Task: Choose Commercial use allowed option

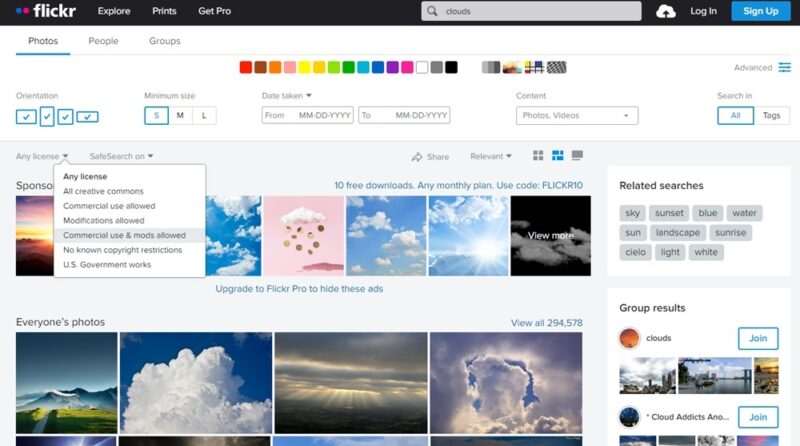Action: [129, 206]
